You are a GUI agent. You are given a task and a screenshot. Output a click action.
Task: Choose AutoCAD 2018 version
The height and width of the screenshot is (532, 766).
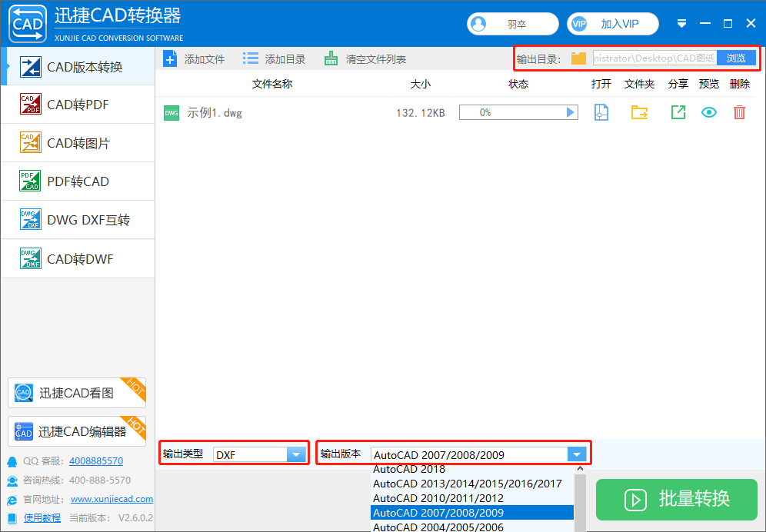click(472, 469)
